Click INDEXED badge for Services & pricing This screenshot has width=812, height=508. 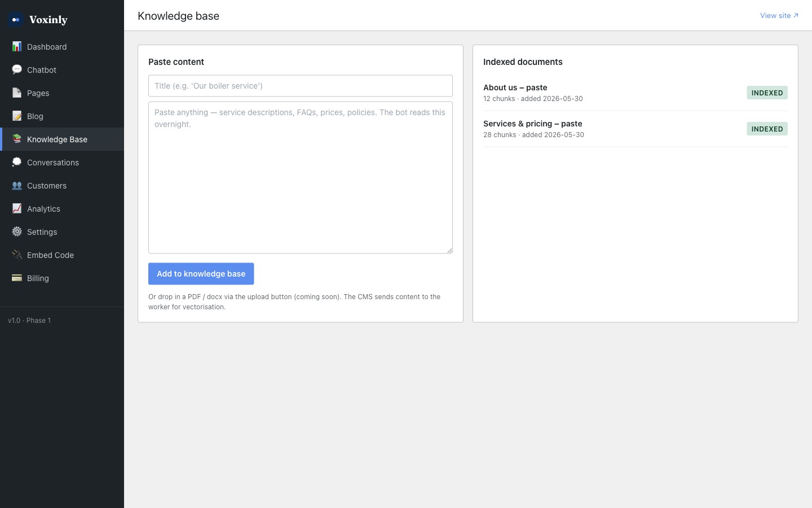pos(767,129)
